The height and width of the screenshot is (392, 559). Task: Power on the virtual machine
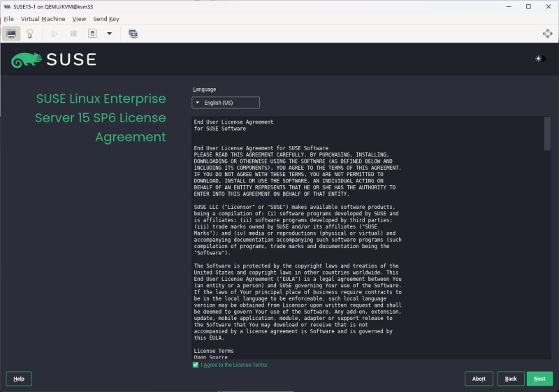click(x=55, y=34)
